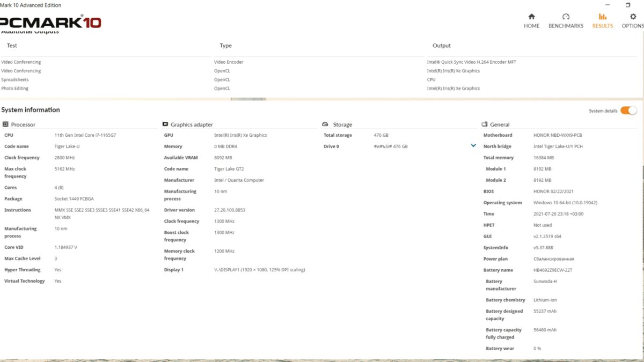
Task: Restore the window size
Action: [x=628, y=5]
